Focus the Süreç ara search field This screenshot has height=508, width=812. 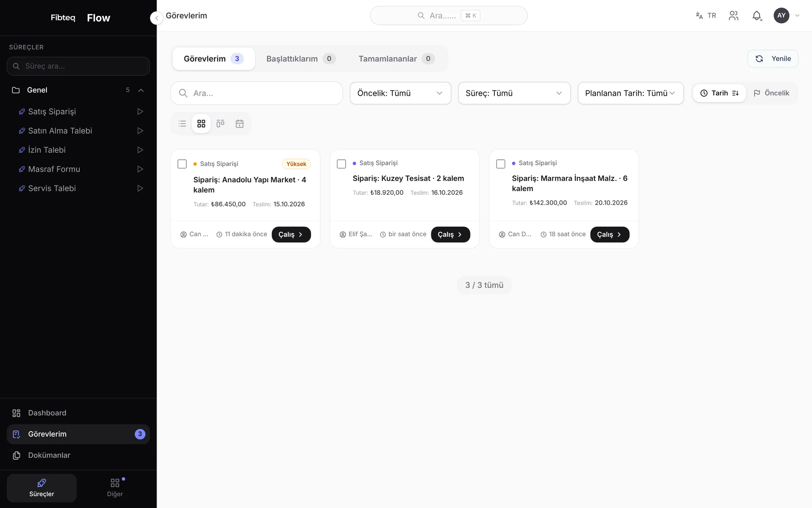click(x=78, y=66)
